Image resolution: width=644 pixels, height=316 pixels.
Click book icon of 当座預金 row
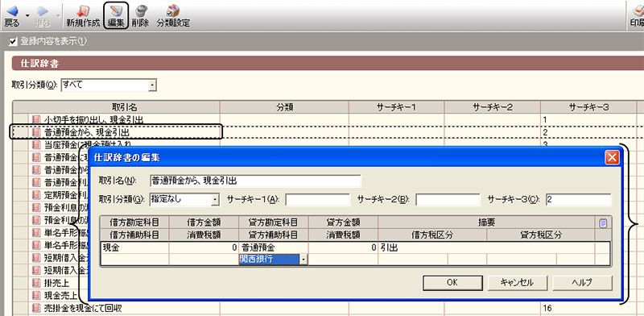[36, 145]
